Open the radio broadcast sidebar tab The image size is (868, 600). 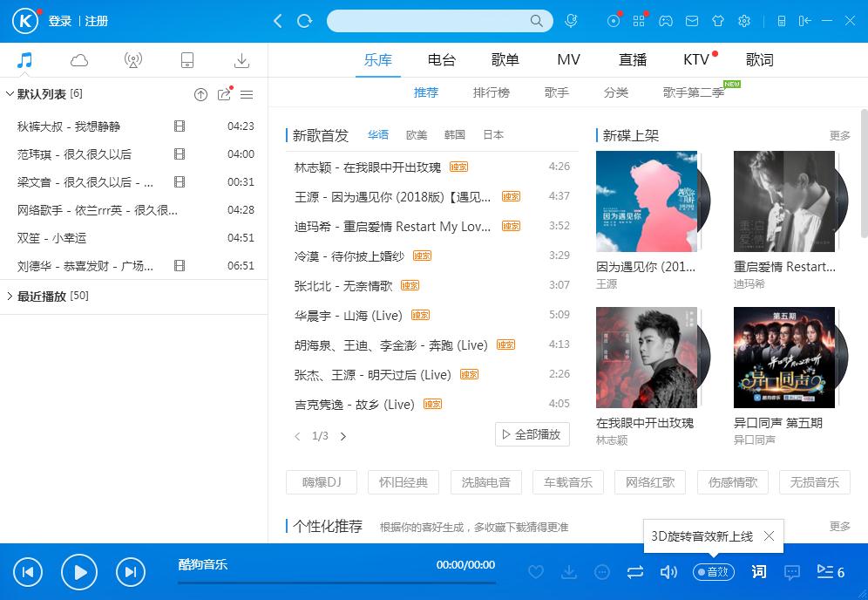click(x=132, y=60)
